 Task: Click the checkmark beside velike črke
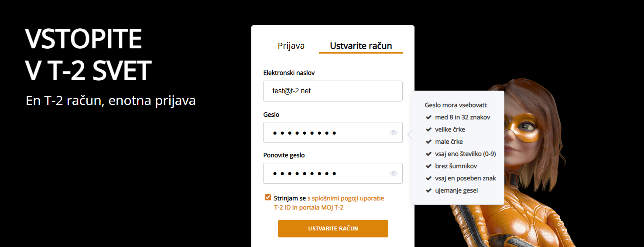tap(428, 129)
